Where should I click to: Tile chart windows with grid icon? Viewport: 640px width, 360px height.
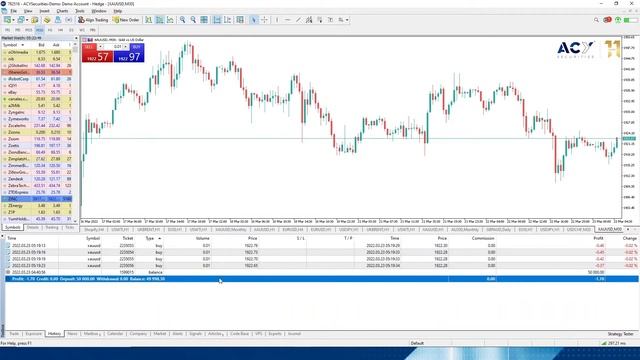[204, 20]
